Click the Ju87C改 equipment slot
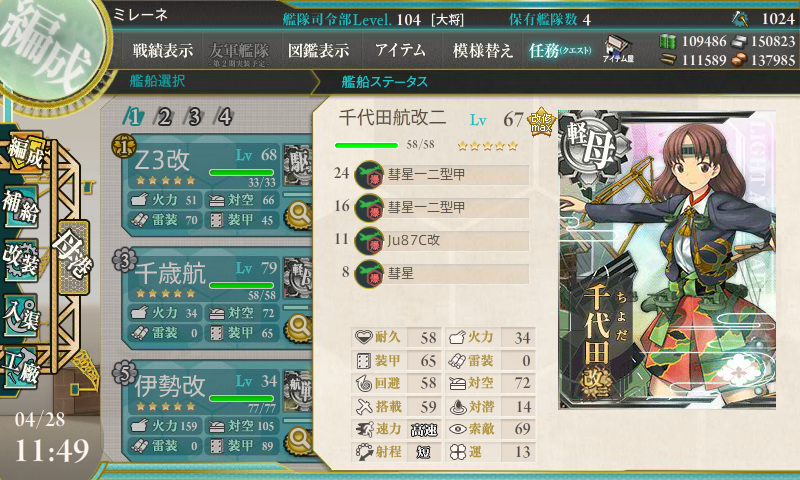This screenshot has width=800, height=480. click(442, 240)
